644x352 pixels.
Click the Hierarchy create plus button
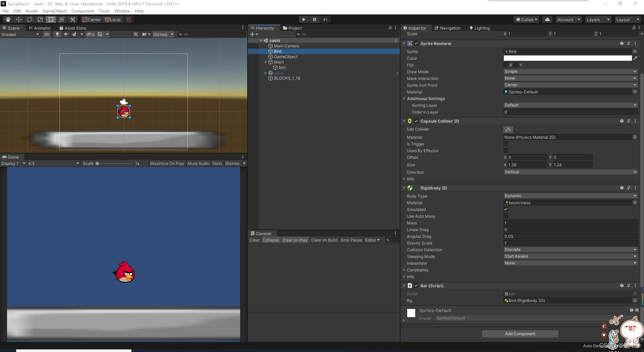pos(254,34)
